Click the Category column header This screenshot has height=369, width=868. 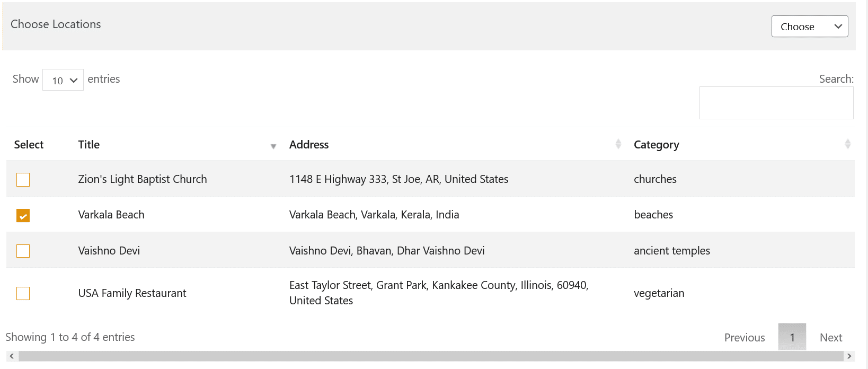[x=657, y=144]
